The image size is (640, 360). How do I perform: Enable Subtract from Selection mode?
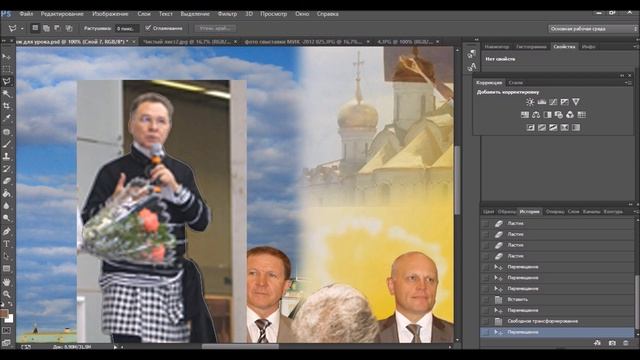pos(57,28)
